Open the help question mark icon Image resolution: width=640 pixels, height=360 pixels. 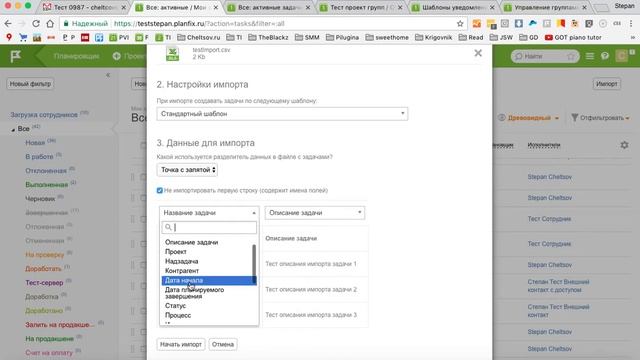coord(604,56)
